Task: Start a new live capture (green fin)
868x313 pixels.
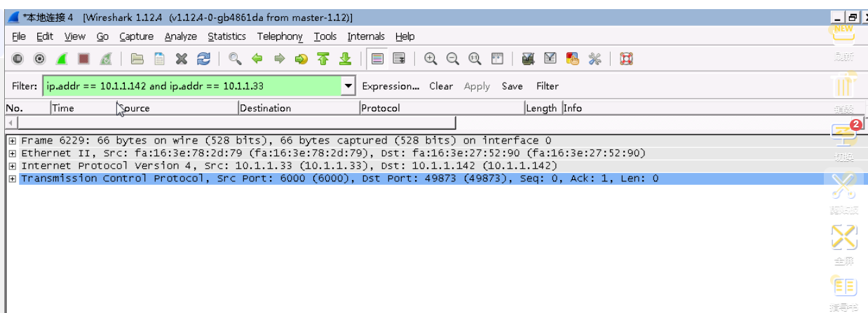Action: 62,60
